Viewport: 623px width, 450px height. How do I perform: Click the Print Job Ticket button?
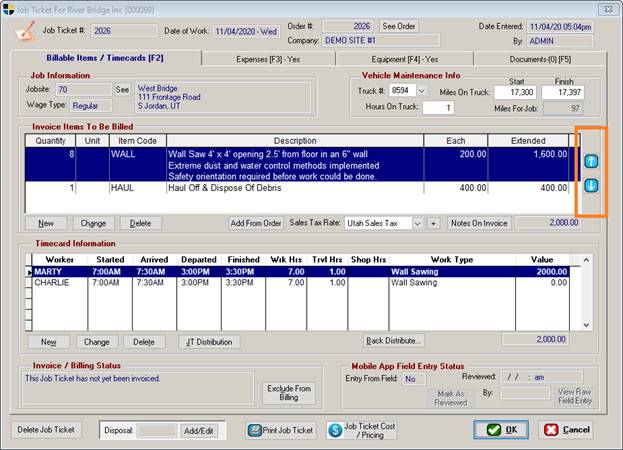click(281, 430)
